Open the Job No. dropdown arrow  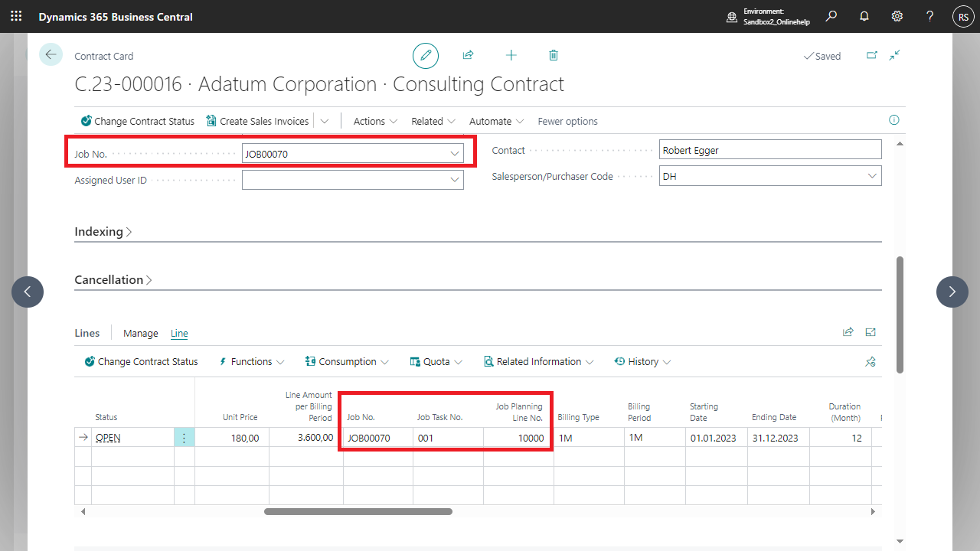coord(455,154)
